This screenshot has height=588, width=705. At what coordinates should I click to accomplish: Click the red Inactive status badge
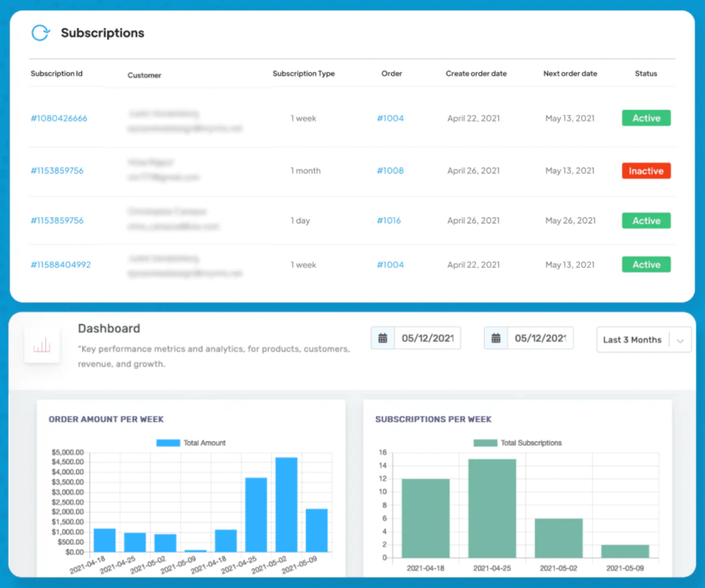point(646,171)
